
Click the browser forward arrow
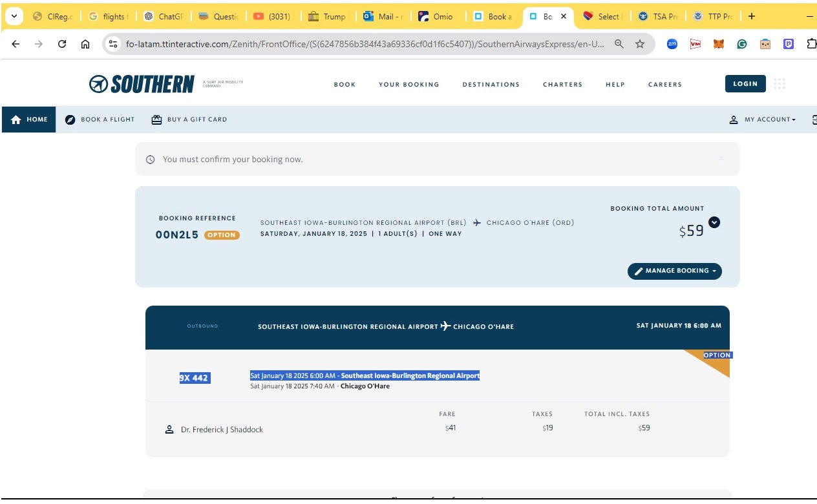click(39, 44)
